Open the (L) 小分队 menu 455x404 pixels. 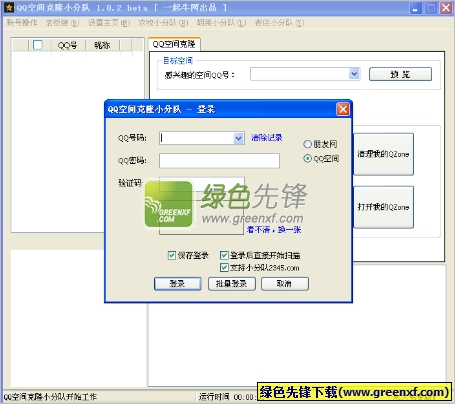pyautogui.click(x=221, y=22)
